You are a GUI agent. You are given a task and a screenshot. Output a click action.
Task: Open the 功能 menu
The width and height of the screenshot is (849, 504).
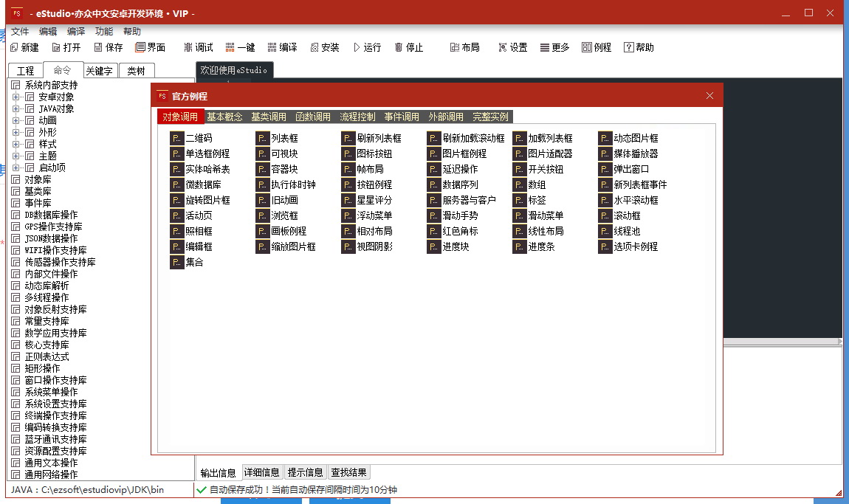click(104, 32)
